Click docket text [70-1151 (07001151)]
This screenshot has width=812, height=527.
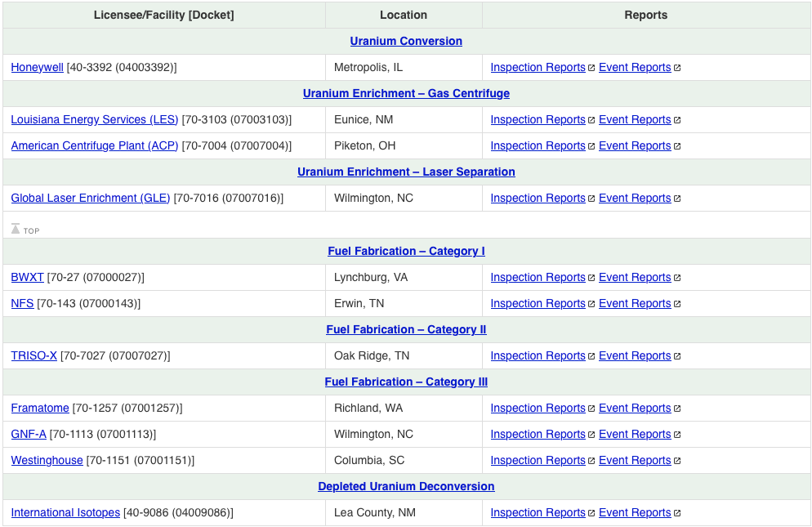(141, 460)
